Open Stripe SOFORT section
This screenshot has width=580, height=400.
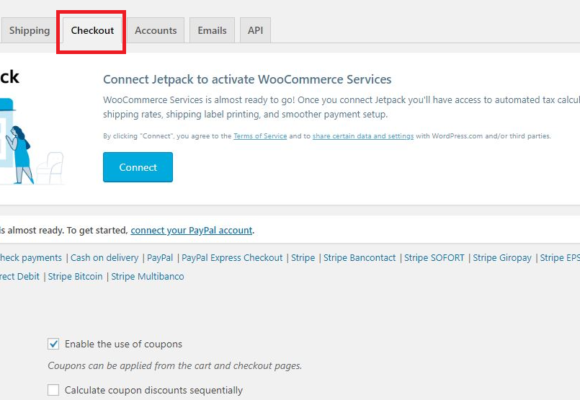coord(434,258)
